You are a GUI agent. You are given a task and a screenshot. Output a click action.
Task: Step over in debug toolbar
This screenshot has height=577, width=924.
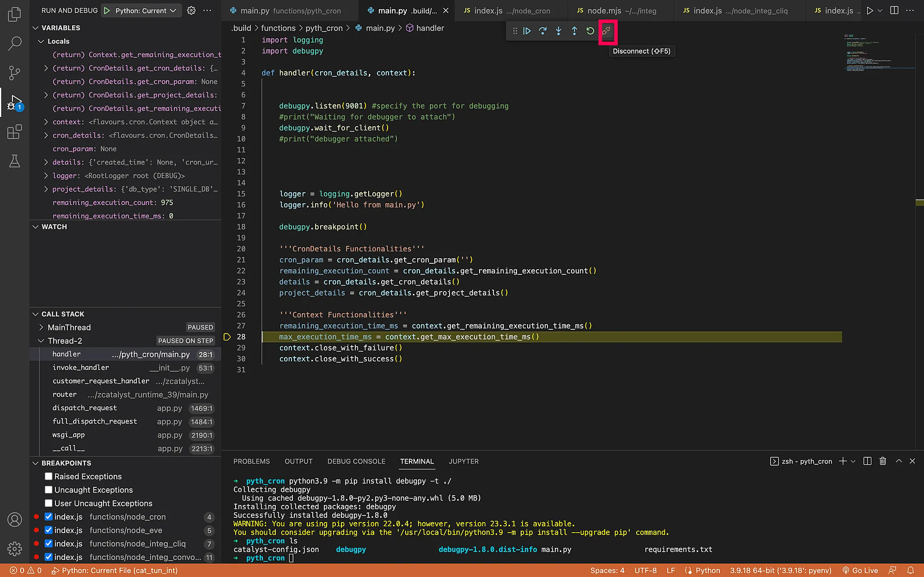tap(543, 31)
